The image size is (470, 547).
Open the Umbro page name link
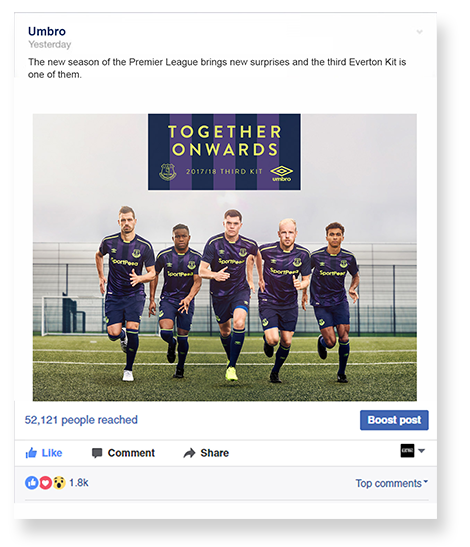[x=47, y=31]
